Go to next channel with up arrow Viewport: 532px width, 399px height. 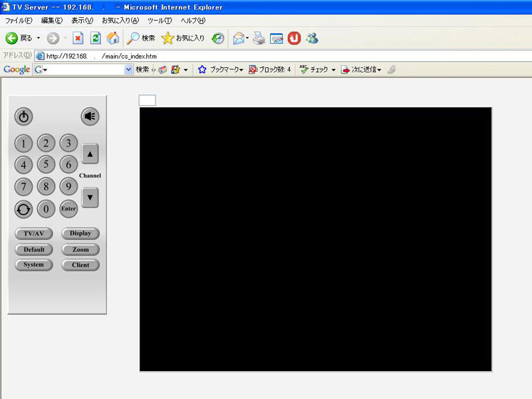pos(90,154)
